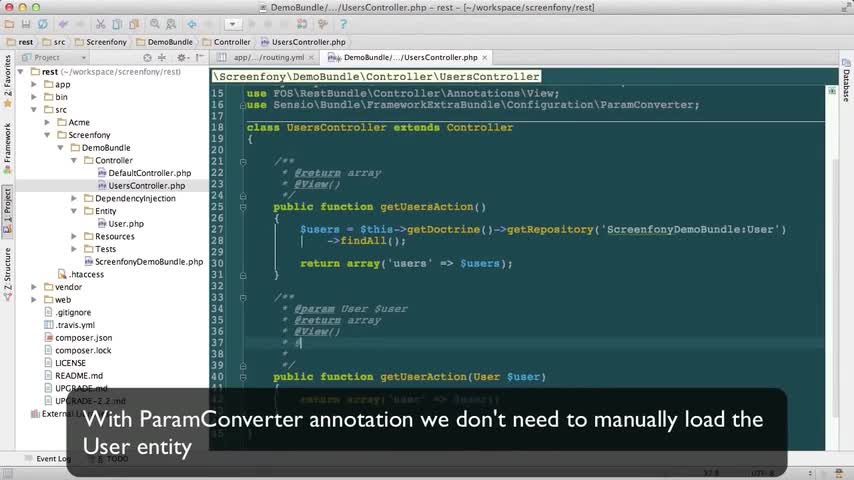
Task: Click the Find magnifier icon
Action: pyautogui.click(x=155, y=24)
